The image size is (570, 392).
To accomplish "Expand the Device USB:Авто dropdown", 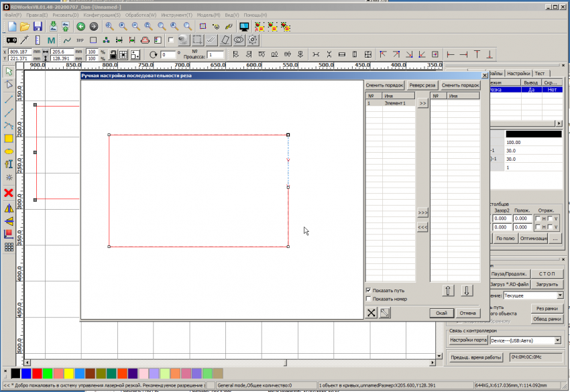I will pos(558,340).
